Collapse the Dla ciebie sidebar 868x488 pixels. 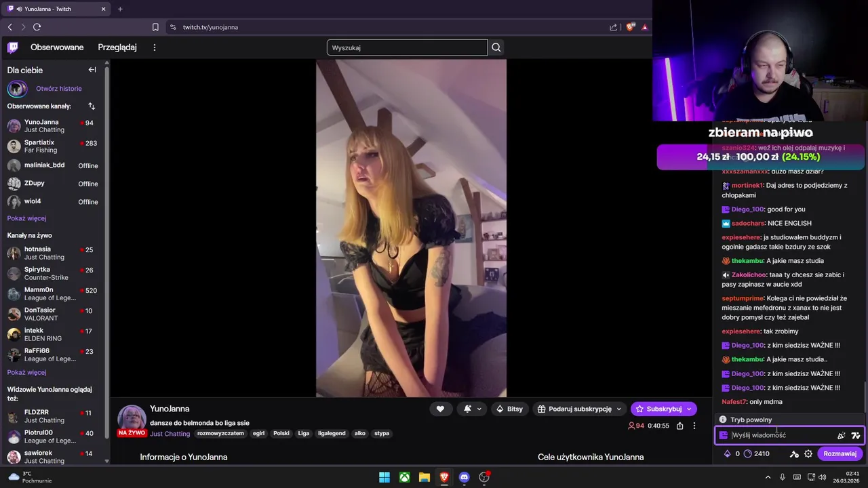pyautogui.click(x=92, y=70)
